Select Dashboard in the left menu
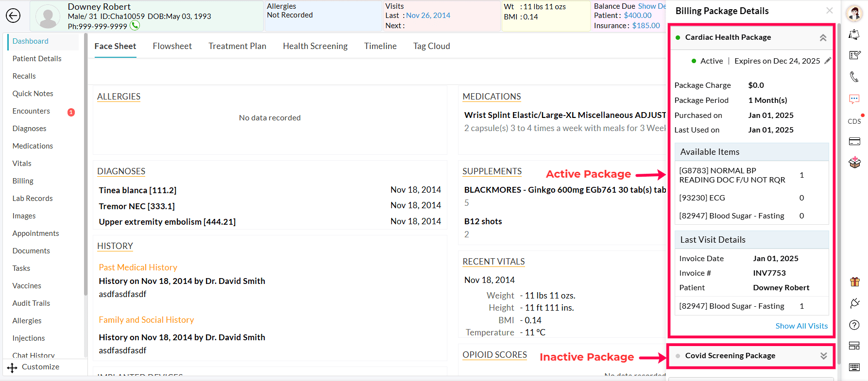 click(30, 41)
